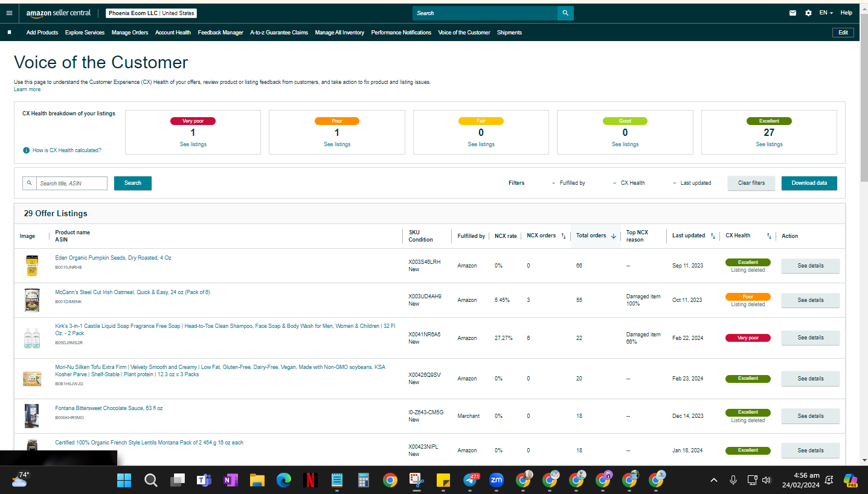Image resolution: width=868 pixels, height=494 pixels.
Task: Open How is CX Health calculated link
Action: 67,150
